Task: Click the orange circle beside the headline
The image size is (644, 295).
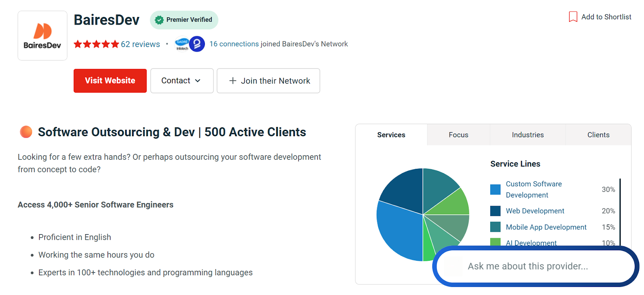Action: [26, 132]
